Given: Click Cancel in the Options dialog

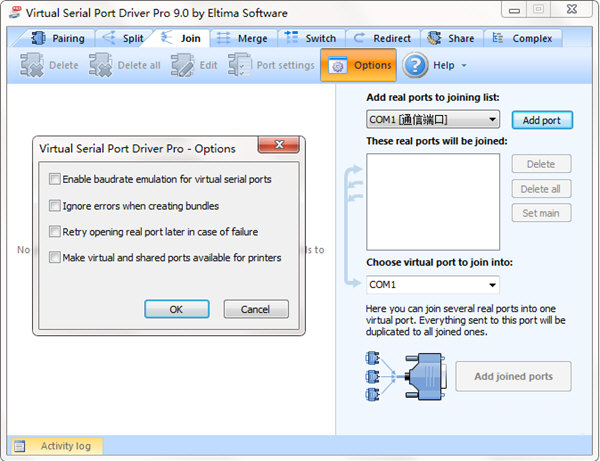Looking at the screenshot, I should 256,309.
